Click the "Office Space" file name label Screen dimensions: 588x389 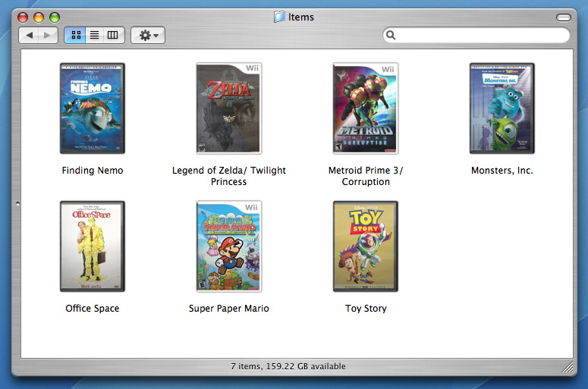93,309
